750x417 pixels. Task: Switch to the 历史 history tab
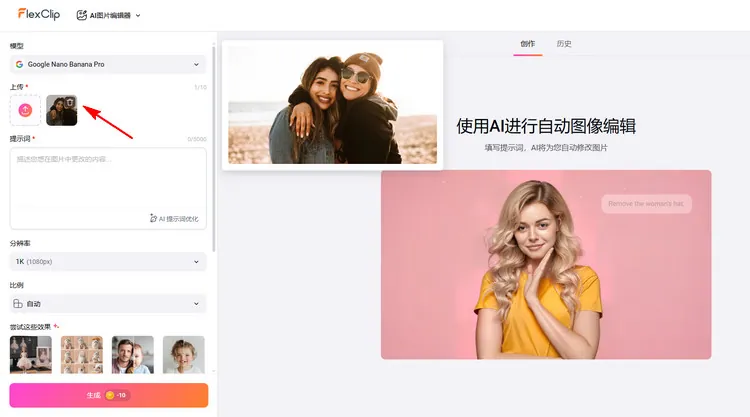coord(564,44)
